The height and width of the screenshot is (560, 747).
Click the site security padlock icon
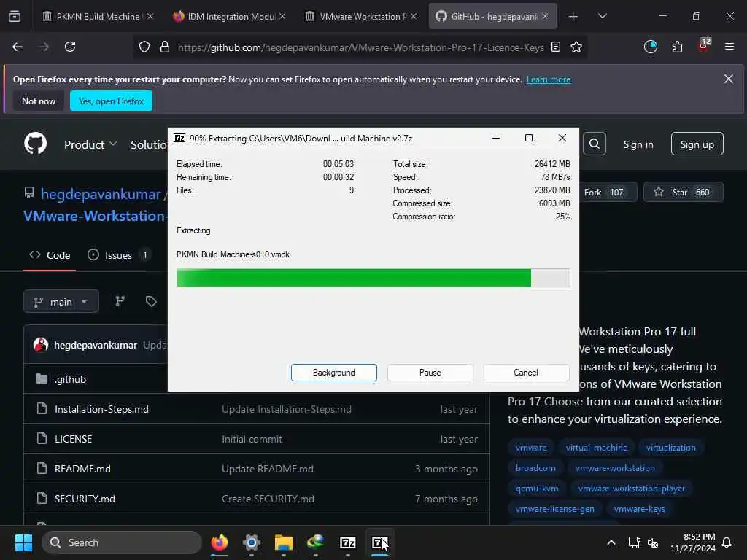[x=165, y=47]
